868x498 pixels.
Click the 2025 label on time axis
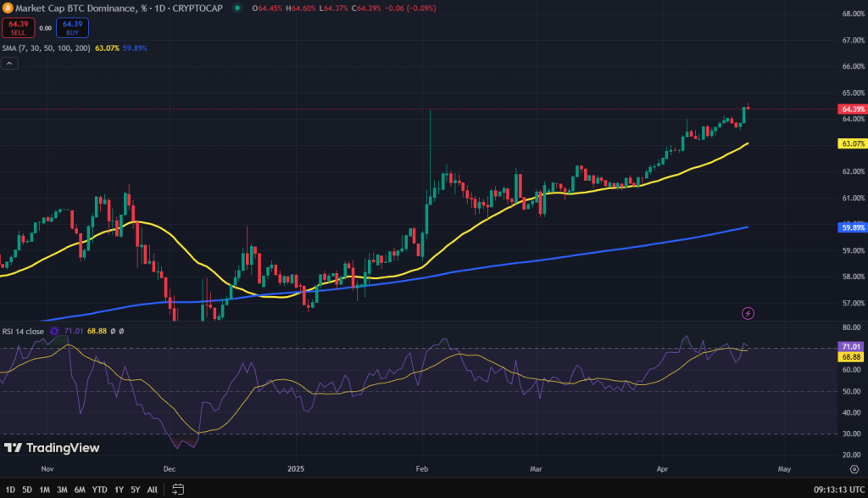(x=296, y=469)
